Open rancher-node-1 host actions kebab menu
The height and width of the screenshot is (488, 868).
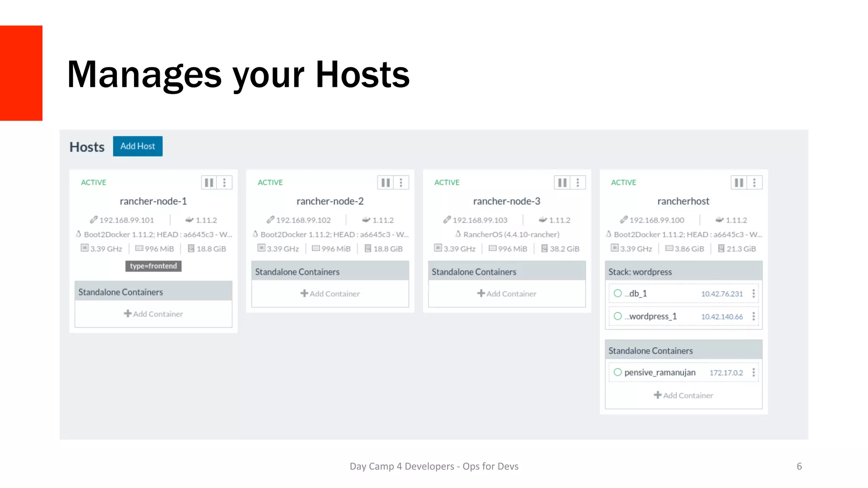click(x=225, y=183)
